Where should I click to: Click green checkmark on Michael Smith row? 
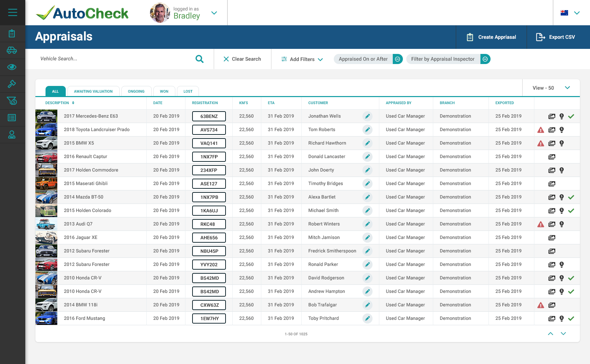(571, 211)
